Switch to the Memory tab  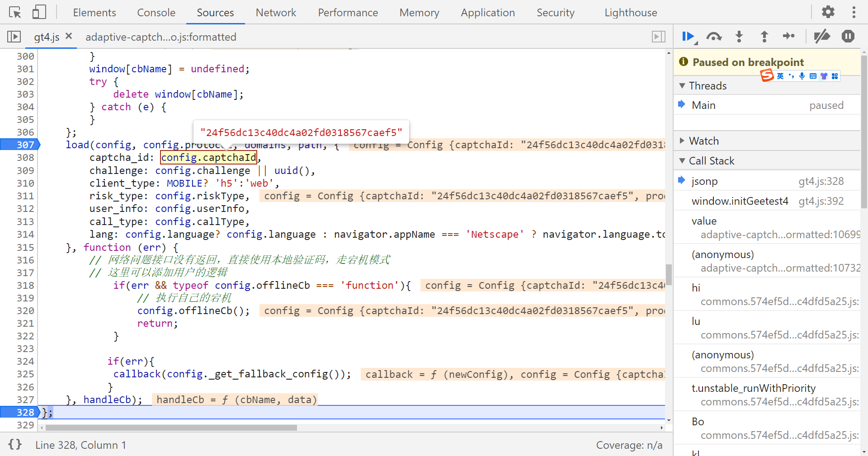point(419,13)
